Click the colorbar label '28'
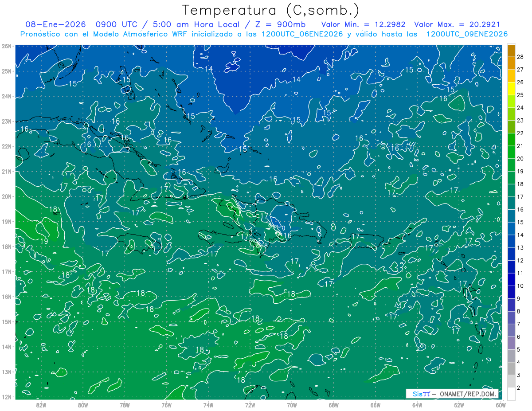 point(520,57)
